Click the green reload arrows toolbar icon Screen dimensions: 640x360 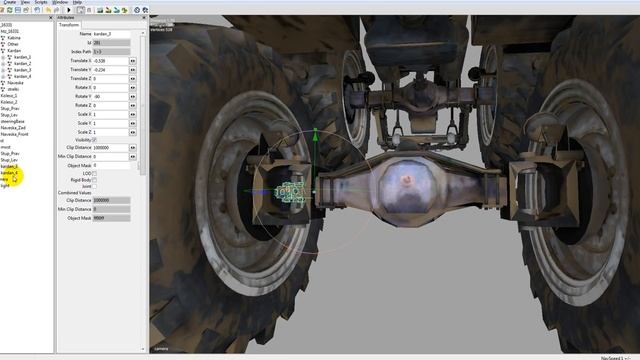click(9, 10)
